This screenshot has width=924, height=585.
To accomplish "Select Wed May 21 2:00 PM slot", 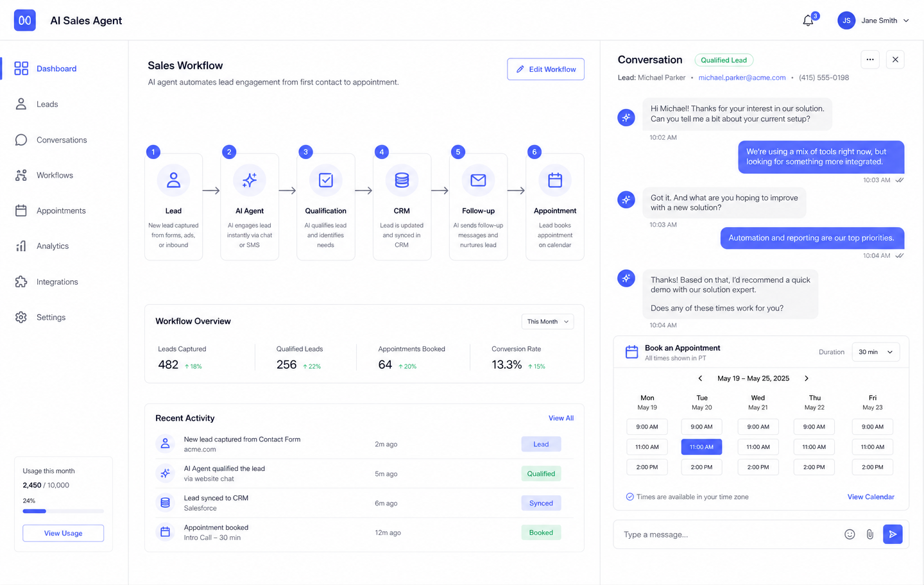I will (x=758, y=467).
